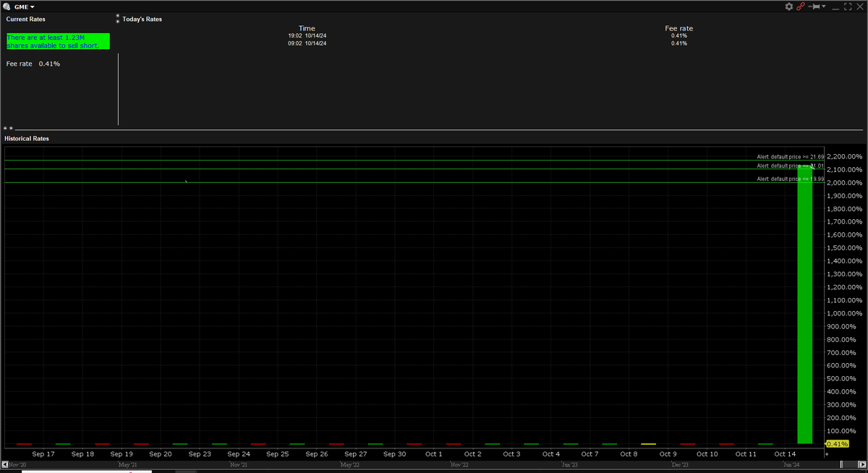Click the Fee rate column header
868x473 pixels.
click(678, 28)
